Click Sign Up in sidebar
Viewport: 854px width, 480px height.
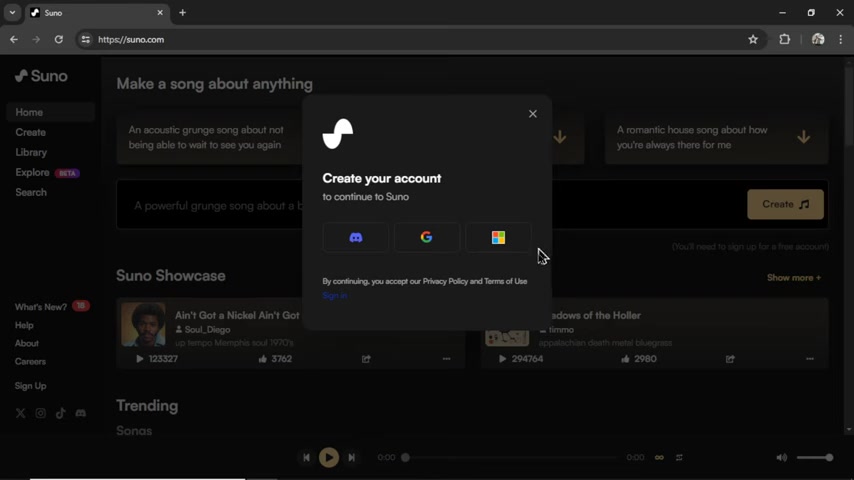tap(30, 386)
